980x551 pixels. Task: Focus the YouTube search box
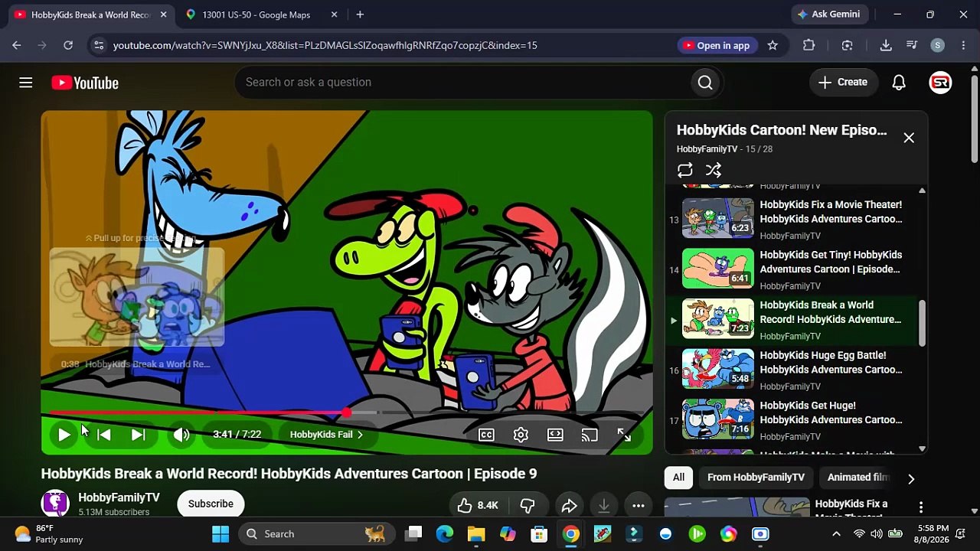click(461, 83)
